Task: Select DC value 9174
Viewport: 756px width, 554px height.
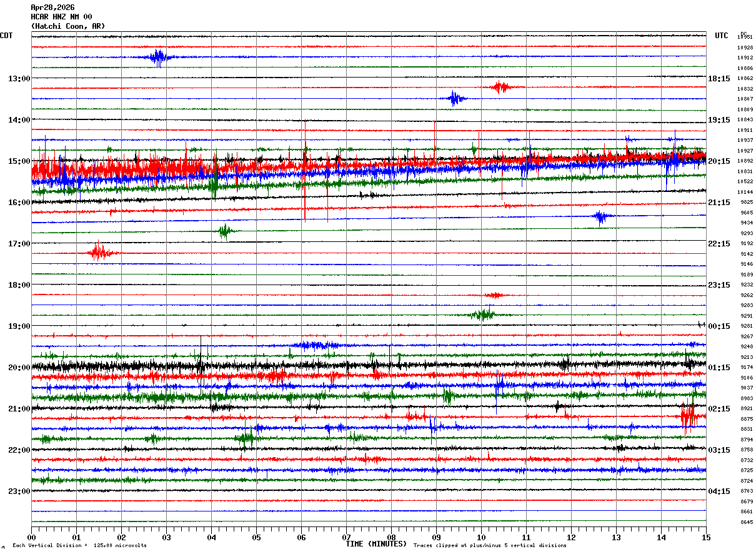Action: 747,368
